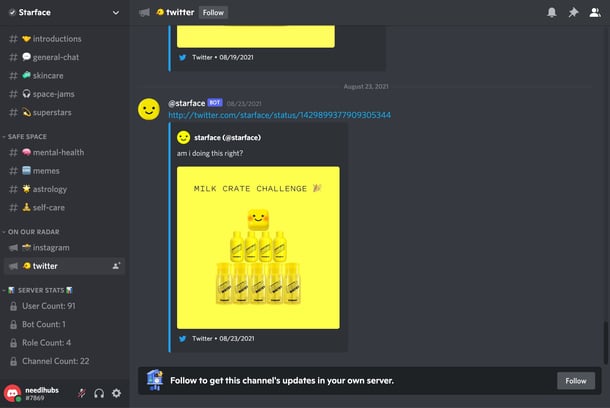Collapse the SAFE SPACE category
The image size is (610, 408).
(x=25, y=137)
